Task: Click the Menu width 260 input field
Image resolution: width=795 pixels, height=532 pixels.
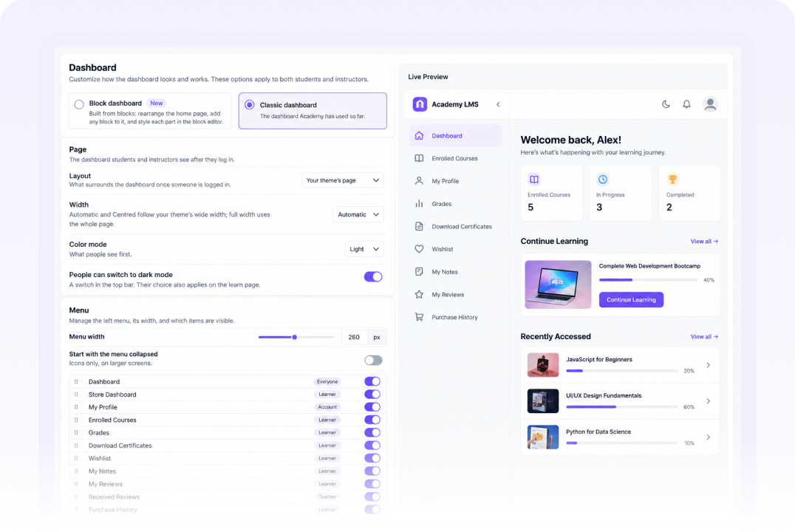Action: (x=354, y=337)
